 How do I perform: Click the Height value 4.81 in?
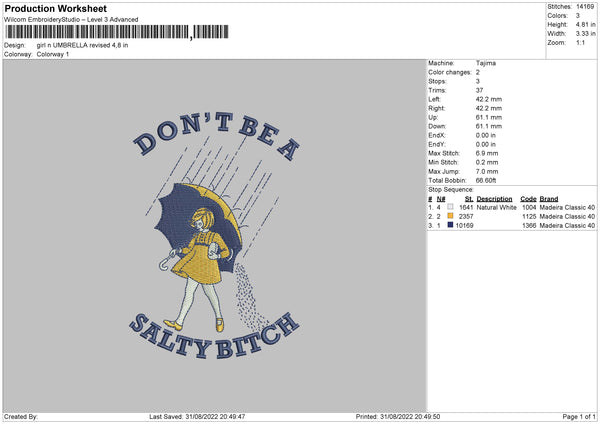[x=585, y=24]
